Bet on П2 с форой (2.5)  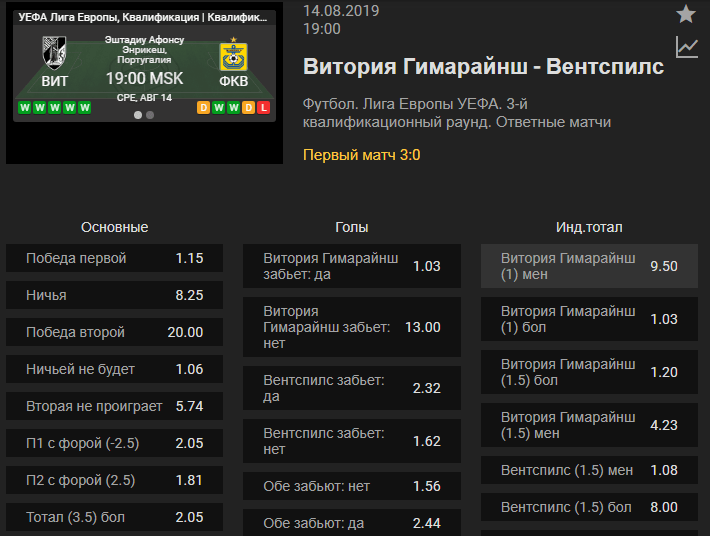click(x=115, y=480)
